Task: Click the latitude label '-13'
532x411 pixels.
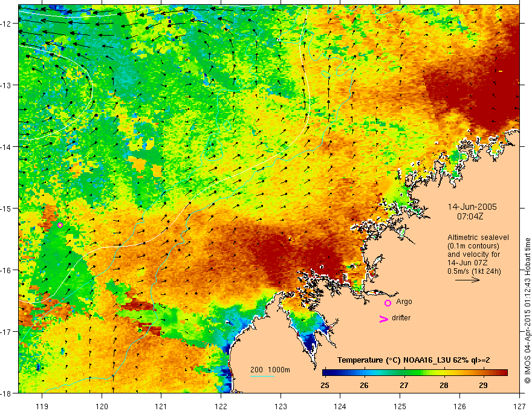Action: (6, 85)
